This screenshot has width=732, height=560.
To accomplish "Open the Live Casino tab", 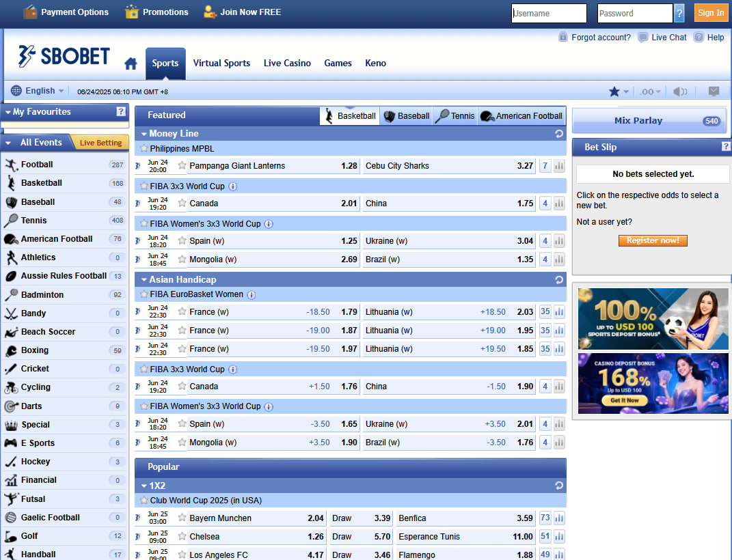I will coord(287,63).
